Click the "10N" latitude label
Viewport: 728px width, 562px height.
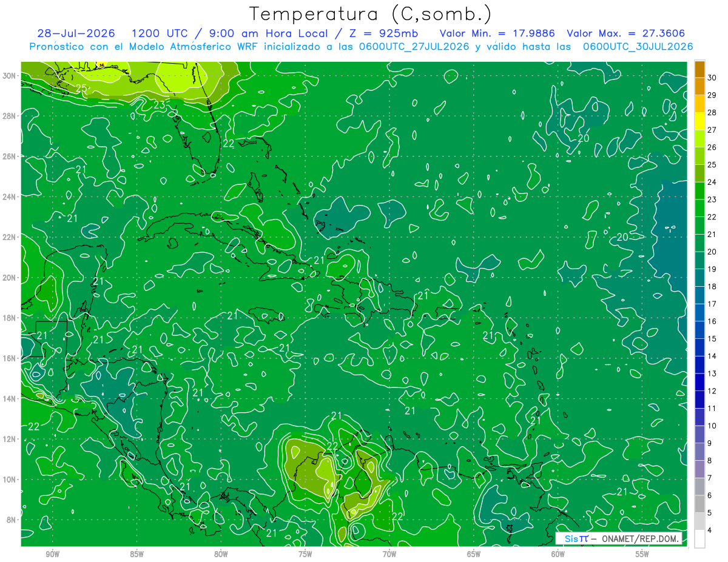pos(10,479)
